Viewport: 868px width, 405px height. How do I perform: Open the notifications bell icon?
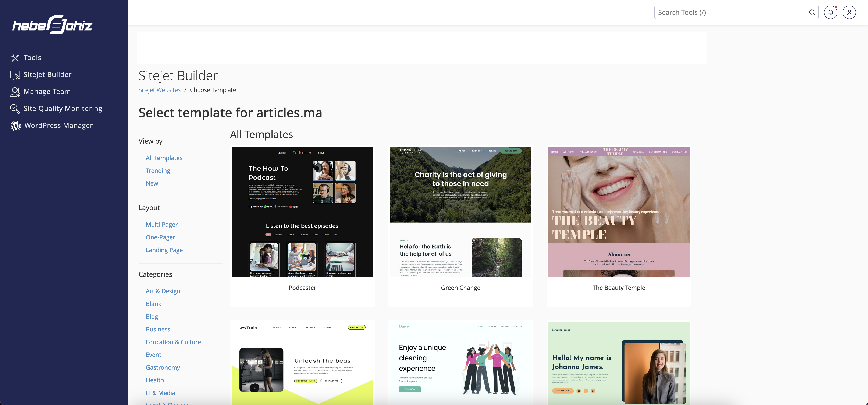point(831,13)
